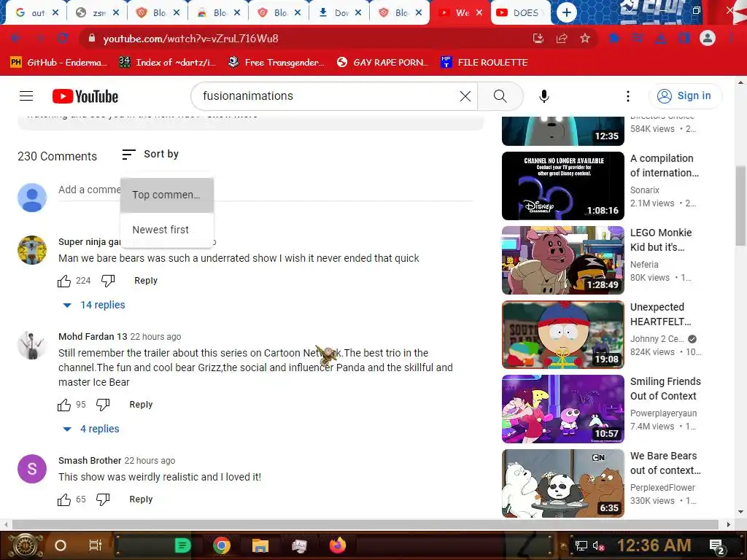The image size is (747, 560).
Task: Dislike Smash Brother's comment
Action: pyautogui.click(x=103, y=499)
